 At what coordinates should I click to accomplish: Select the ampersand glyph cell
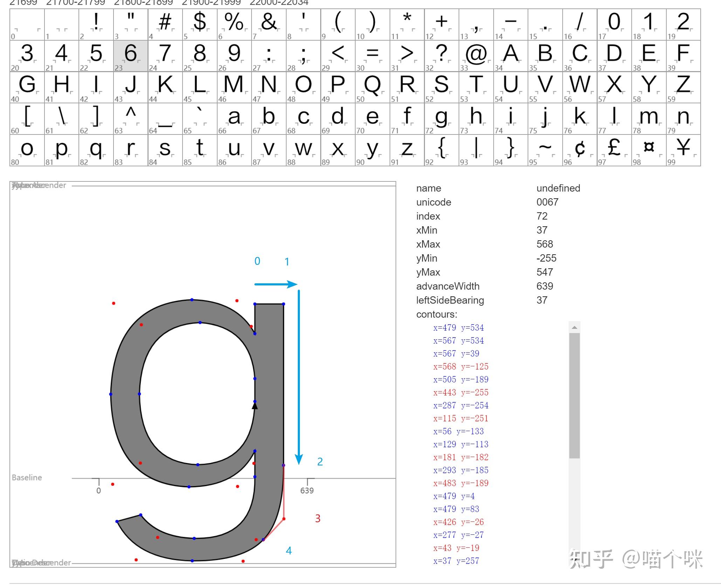coord(269,24)
